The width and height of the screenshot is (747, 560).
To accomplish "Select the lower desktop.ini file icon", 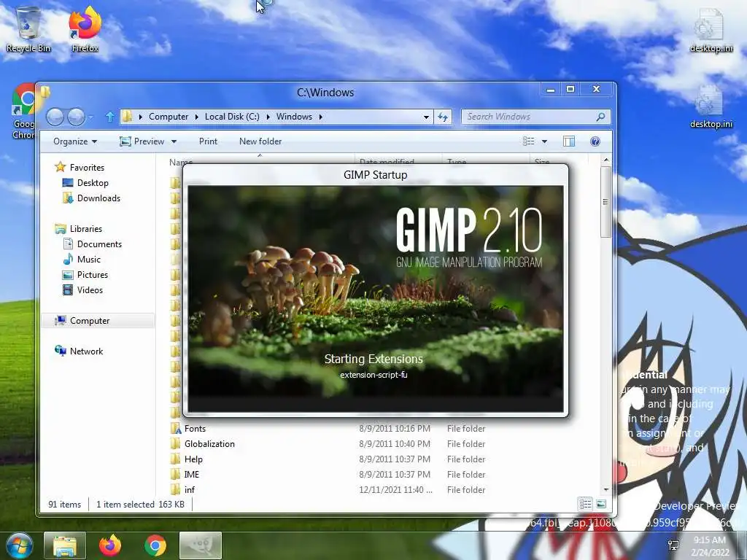I will [711, 106].
